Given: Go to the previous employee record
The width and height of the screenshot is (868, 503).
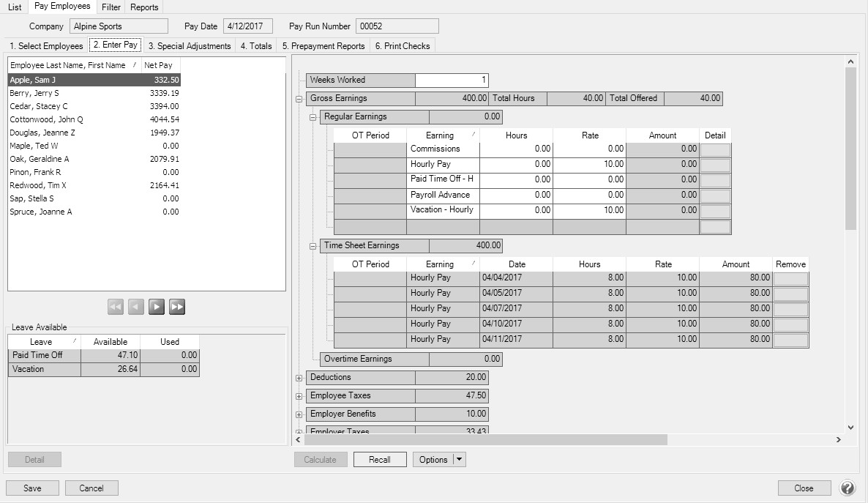Looking at the screenshot, I should tap(136, 308).
